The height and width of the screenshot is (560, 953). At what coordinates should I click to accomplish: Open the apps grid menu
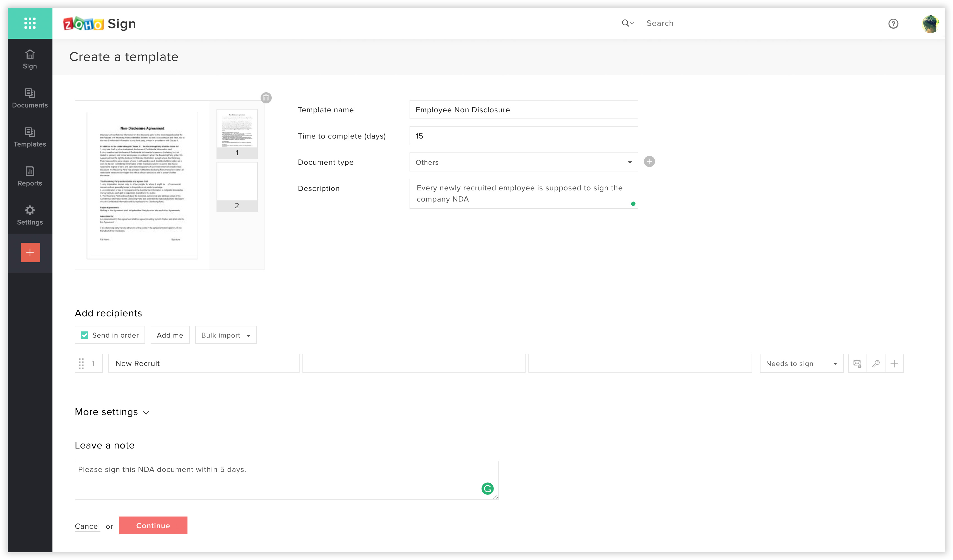29,23
